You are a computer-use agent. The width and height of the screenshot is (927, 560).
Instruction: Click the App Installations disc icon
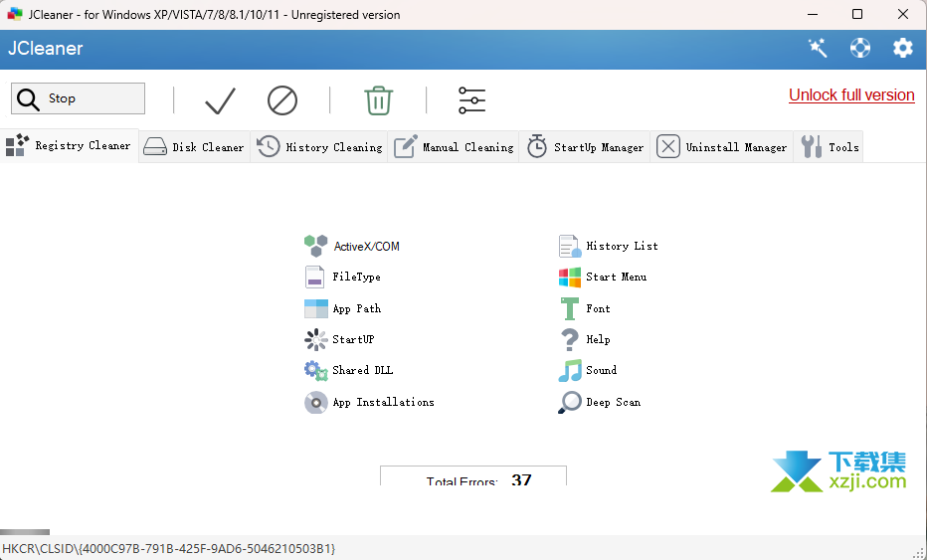coord(315,402)
